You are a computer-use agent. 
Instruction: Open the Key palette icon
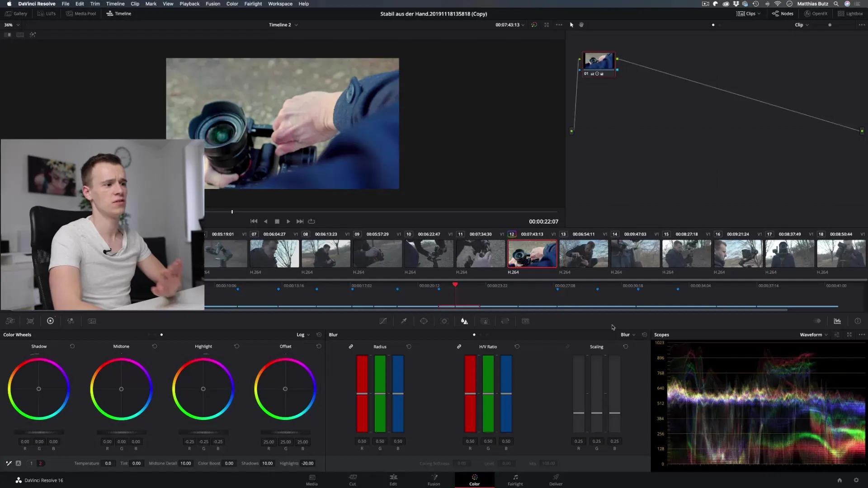pyautogui.click(x=485, y=321)
